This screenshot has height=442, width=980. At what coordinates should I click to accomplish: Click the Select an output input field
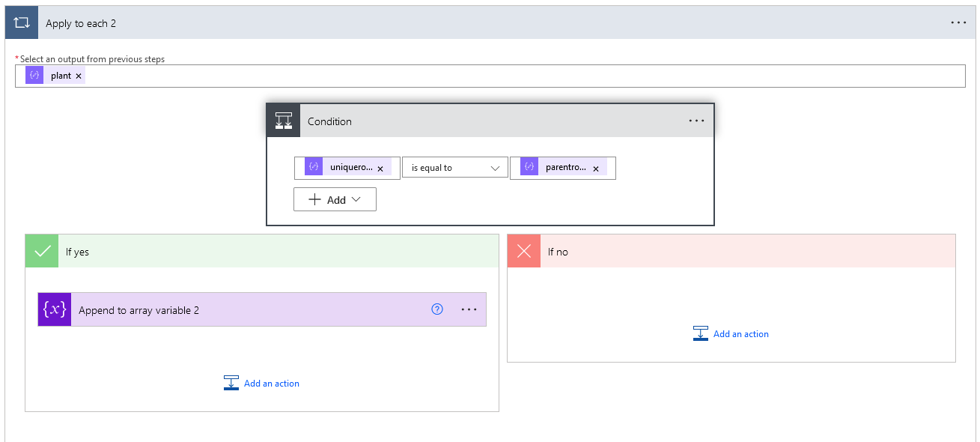[524, 76]
